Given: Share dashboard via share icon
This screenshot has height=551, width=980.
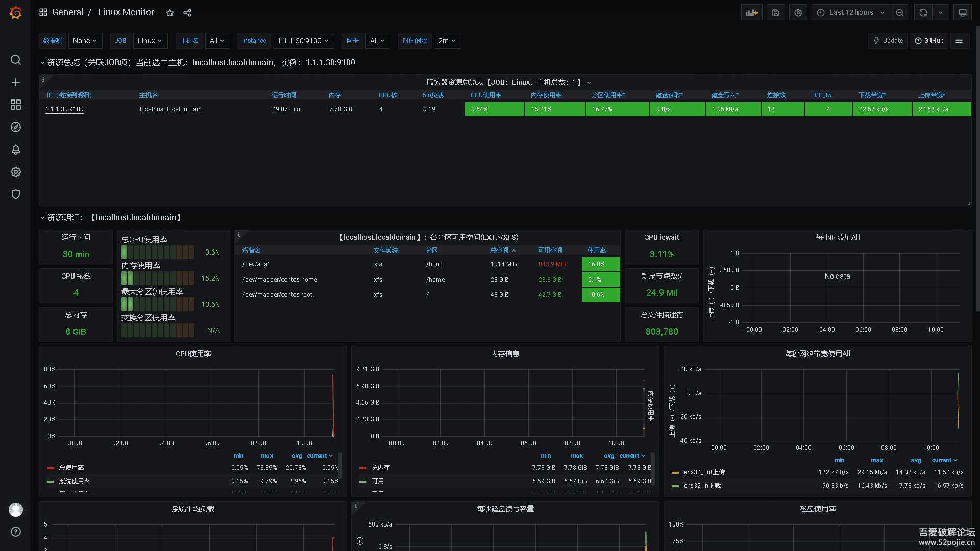Looking at the screenshot, I should (x=187, y=13).
